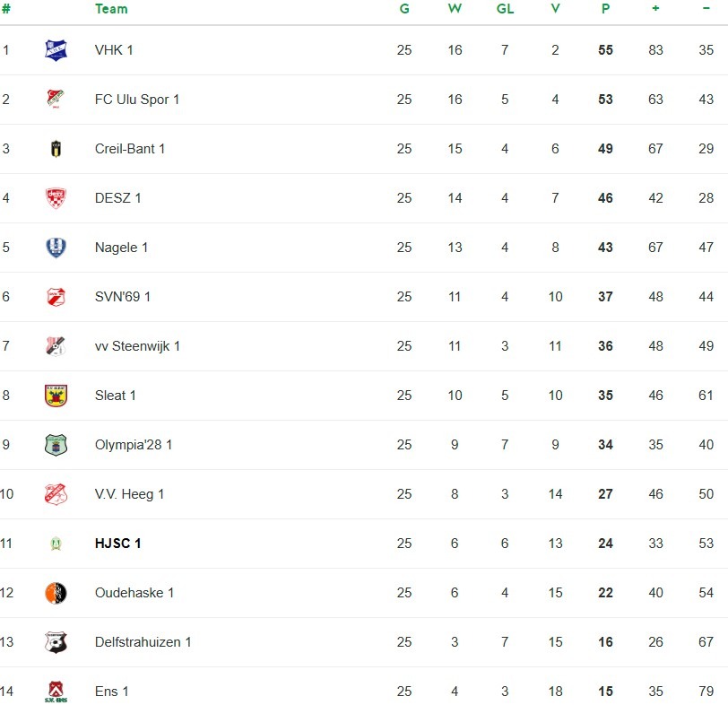This screenshot has width=728, height=705.
Task: Click the SVN'69 1 club logo
Action: click(56, 297)
